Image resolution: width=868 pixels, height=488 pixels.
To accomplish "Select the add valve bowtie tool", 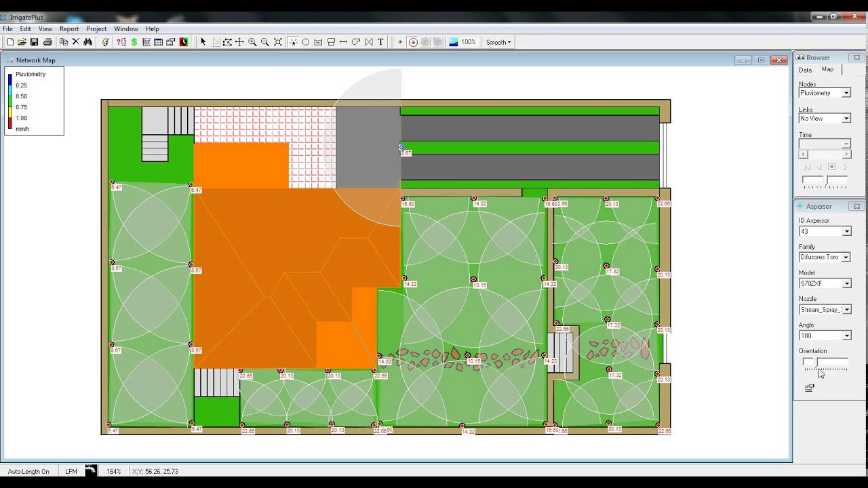I will pyautogui.click(x=369, y=42).
